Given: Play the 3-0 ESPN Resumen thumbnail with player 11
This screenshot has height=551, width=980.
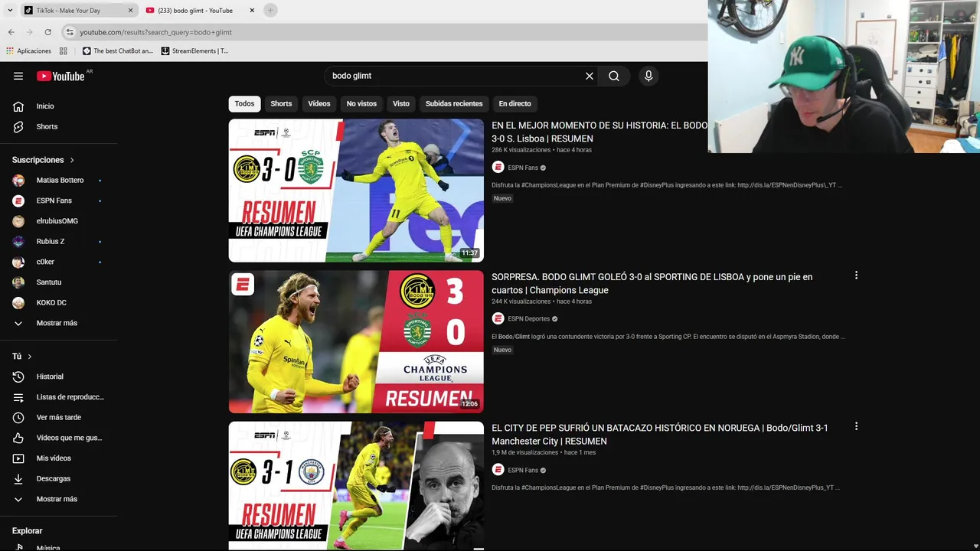Looking at the screenshot, I should pos(356,191).
